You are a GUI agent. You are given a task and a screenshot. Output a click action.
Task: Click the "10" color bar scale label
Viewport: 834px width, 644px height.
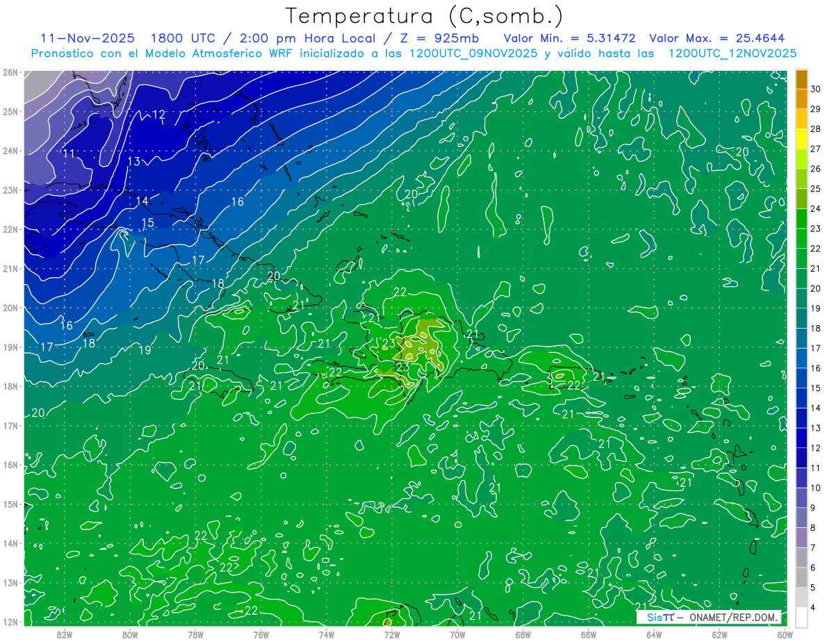click(816, 488)
